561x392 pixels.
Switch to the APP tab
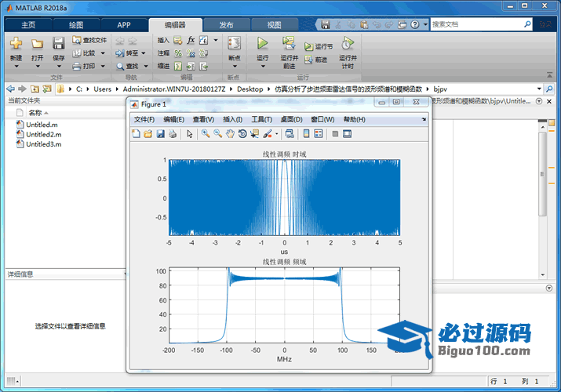point(124,25)
